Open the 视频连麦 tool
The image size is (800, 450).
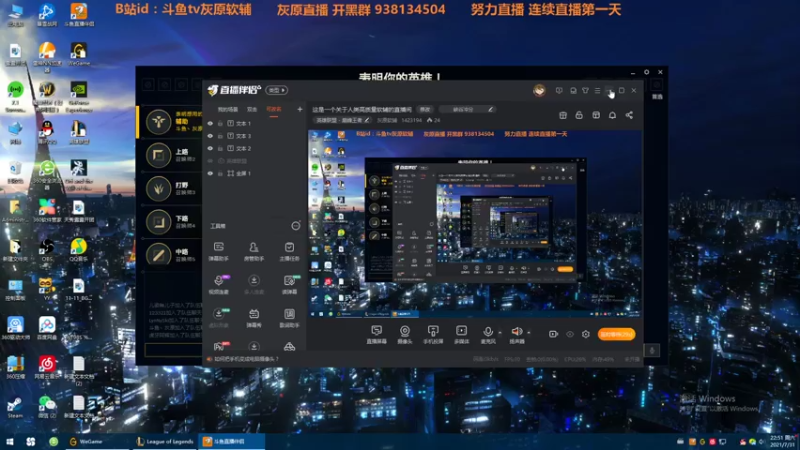click(x=218, y=284)
